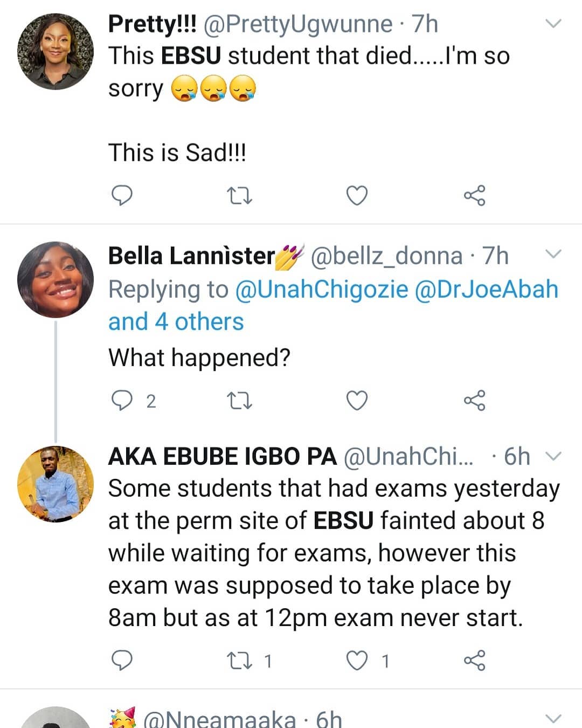Like the tweet about fainted EBSU students
This screenshot has width=582, height=728.
click(x=356, y=660)
